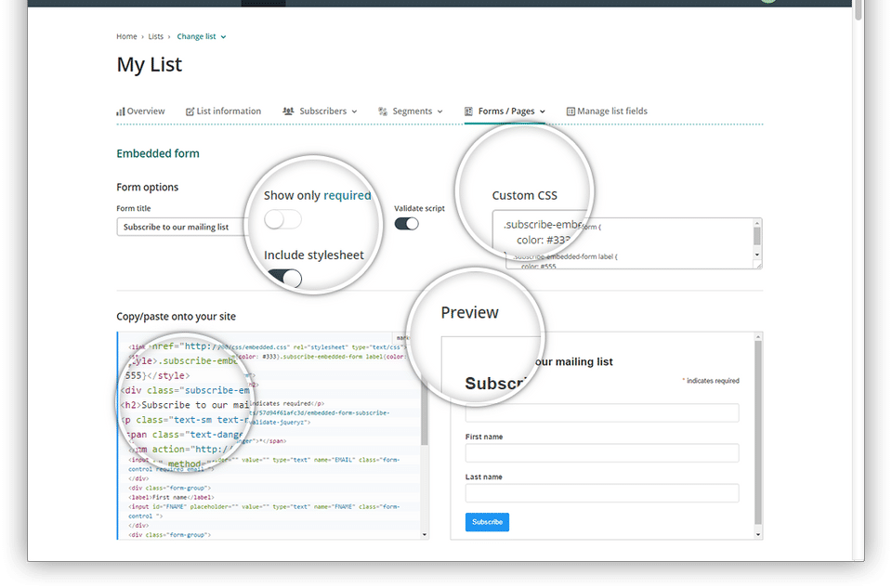Focus the Form title input field
The image size is (892, 588).
click(x=183, y=227)
